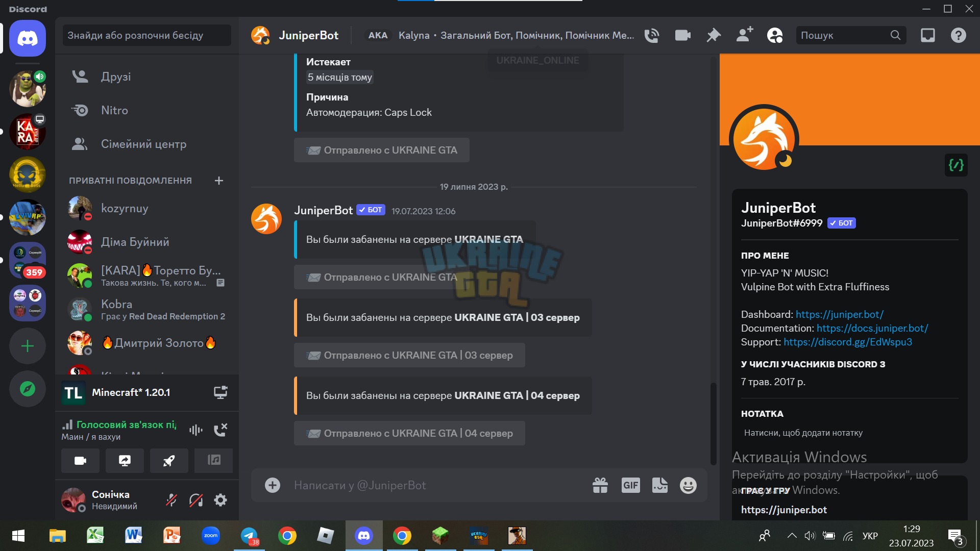This screenshot has width=980, height=551.
Task: Add friends to this direct message
Action: click(745, 35)
